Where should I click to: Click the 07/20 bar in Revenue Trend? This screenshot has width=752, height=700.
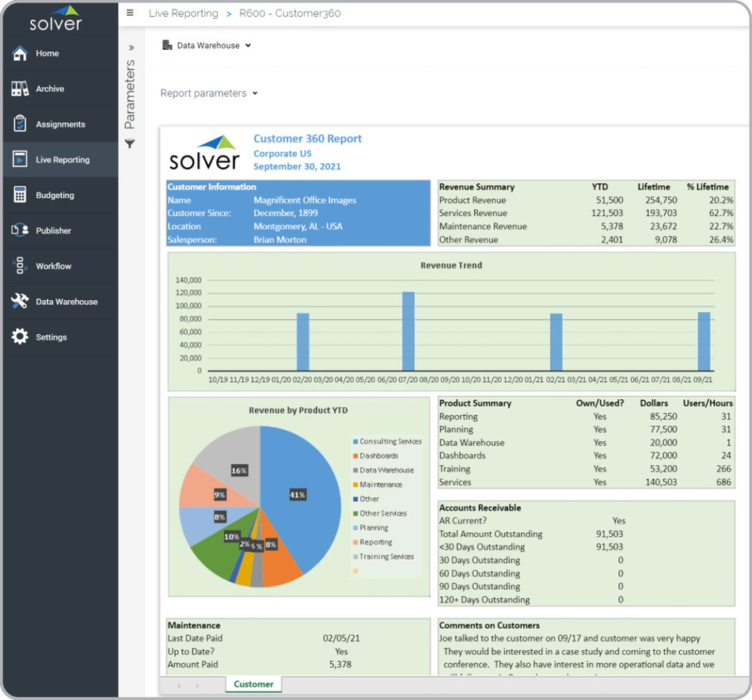pyautogui.click(x=408, y=331)
